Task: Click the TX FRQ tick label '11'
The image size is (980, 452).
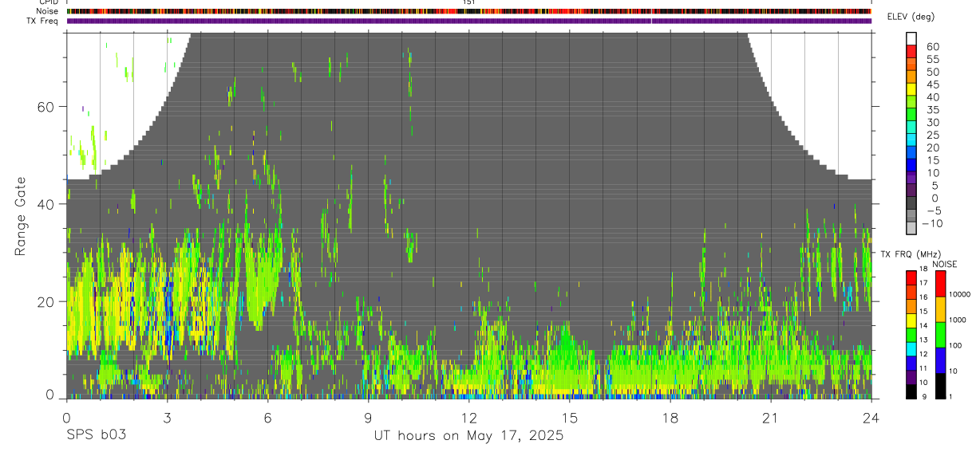Action: pyautogui.click(x=923, y=368)
